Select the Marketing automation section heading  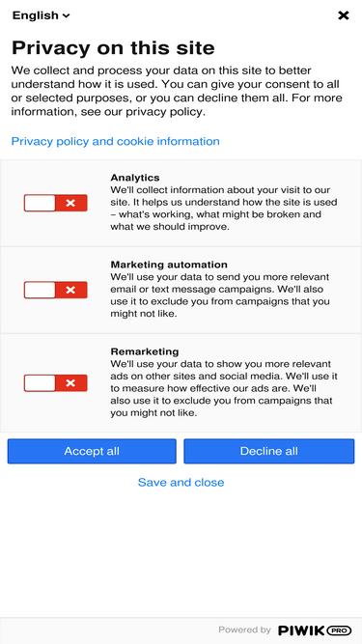point(169,265)
